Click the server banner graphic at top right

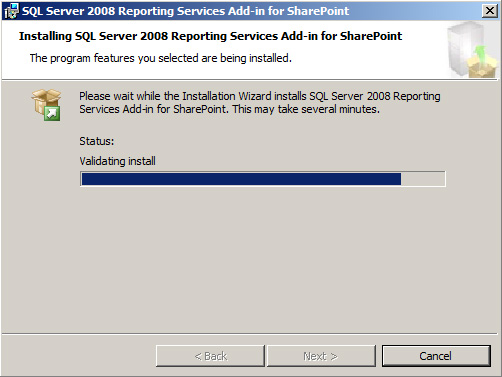click(x=472, y=49)
